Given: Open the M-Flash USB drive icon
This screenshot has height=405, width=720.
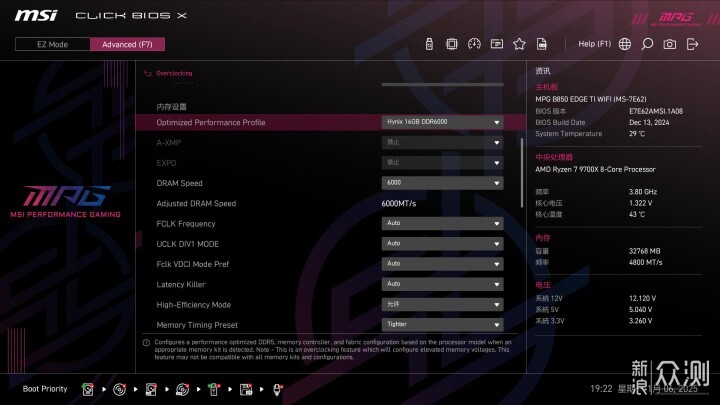Looking at the screenshot, I should coord(429,44).
